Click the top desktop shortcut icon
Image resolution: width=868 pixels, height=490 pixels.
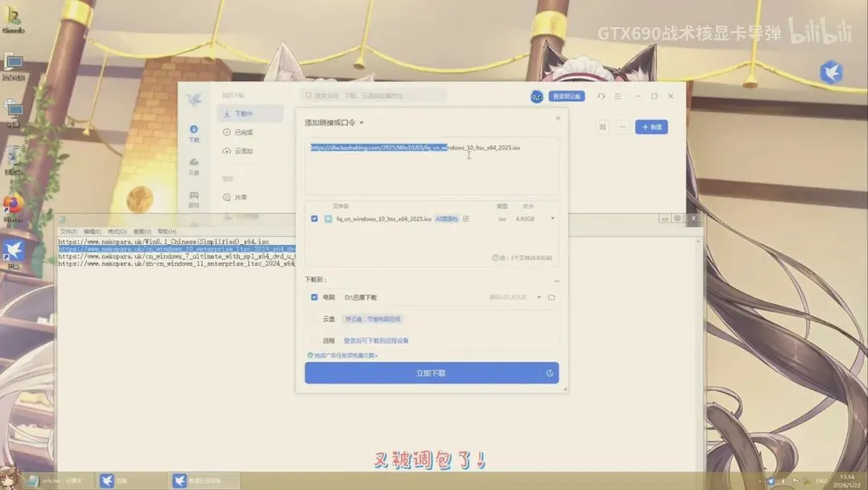click(x=14, y=19)
